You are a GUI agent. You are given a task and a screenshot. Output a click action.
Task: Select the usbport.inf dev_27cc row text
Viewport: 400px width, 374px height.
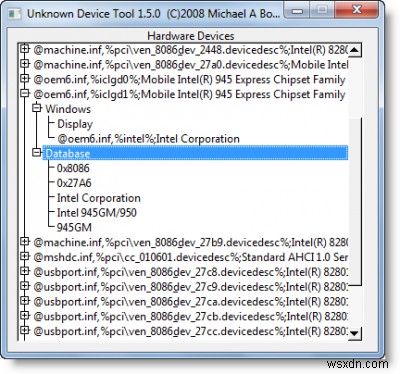190,331
